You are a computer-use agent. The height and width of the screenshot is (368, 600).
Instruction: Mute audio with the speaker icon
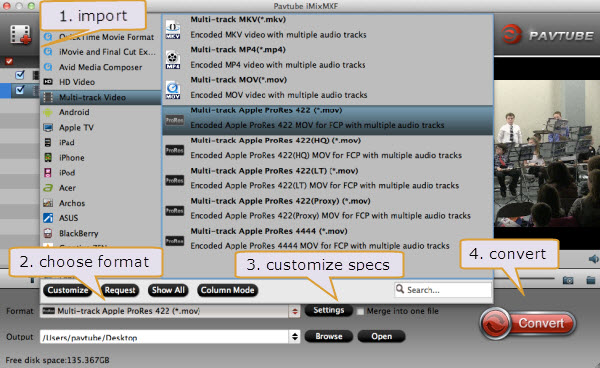[593, 259]
